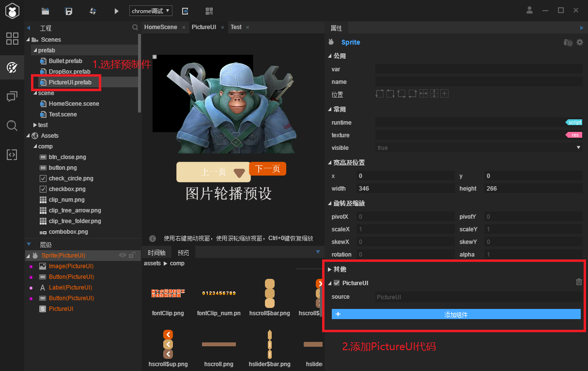Switch to palette design mode sidebar icon

click(12, 67)
